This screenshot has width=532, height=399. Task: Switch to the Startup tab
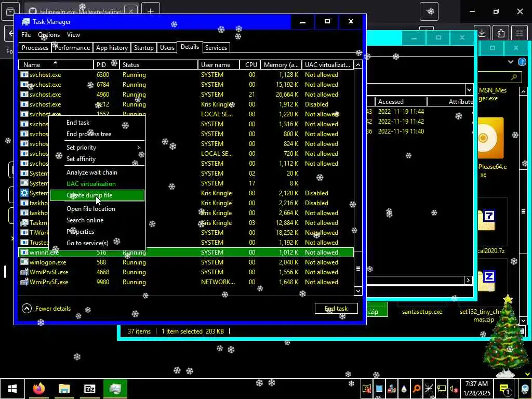point(143,48)
